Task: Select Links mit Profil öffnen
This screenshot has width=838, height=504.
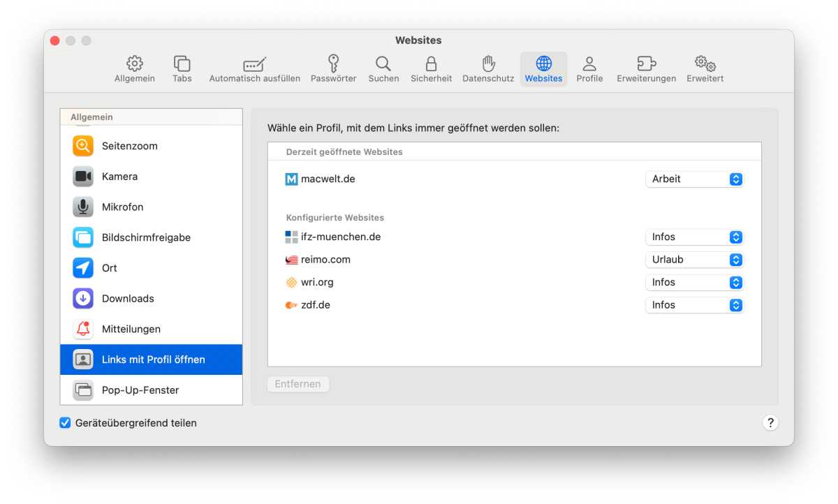Action: [x=152, y=360]
